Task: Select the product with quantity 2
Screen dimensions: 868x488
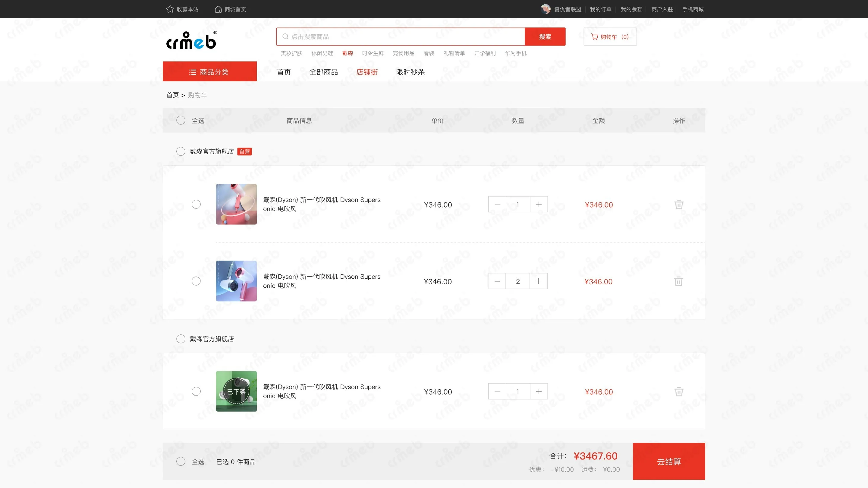Action: [x=196, y=281]
